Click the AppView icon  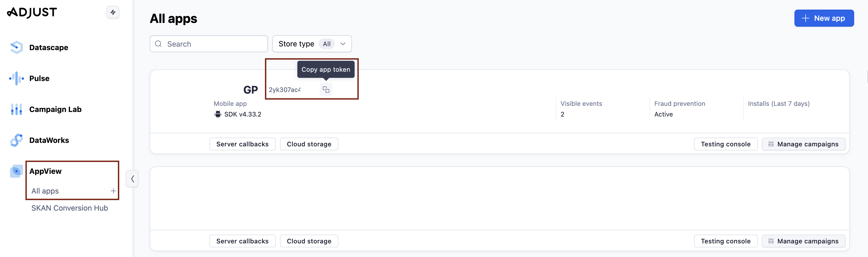[x=16, y=171]
